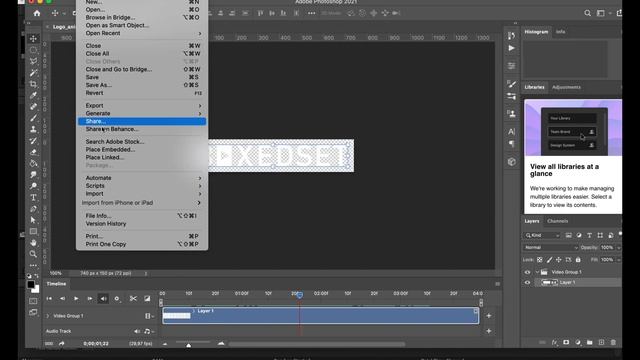
Task: Choose Place Embedded... menu item
Action: (142, 150)
